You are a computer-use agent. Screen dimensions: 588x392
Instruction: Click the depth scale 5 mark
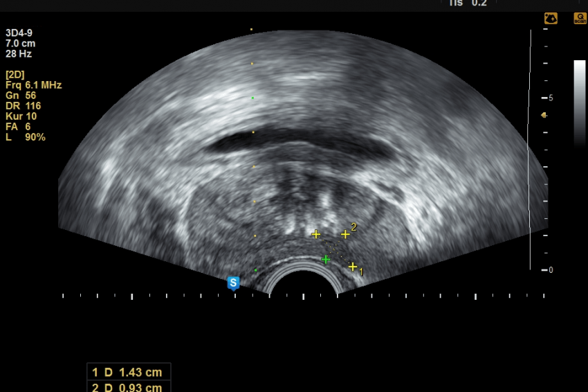tap(547, 98)
